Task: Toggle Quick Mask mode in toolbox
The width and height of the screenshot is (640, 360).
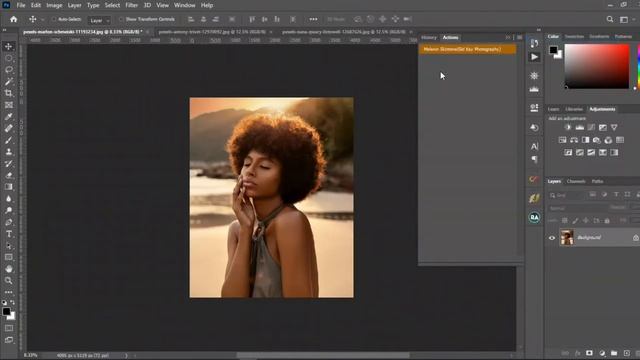Action: (x=9, y=328)
